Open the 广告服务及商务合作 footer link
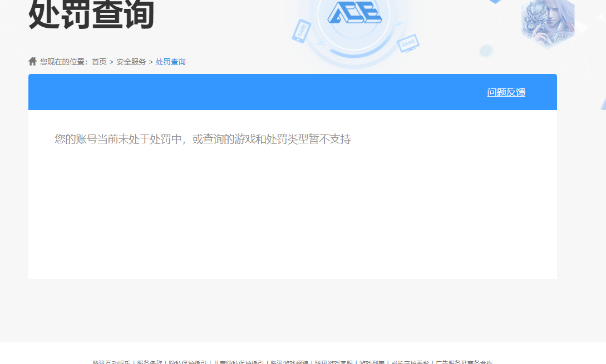 [x=464, y=362]
